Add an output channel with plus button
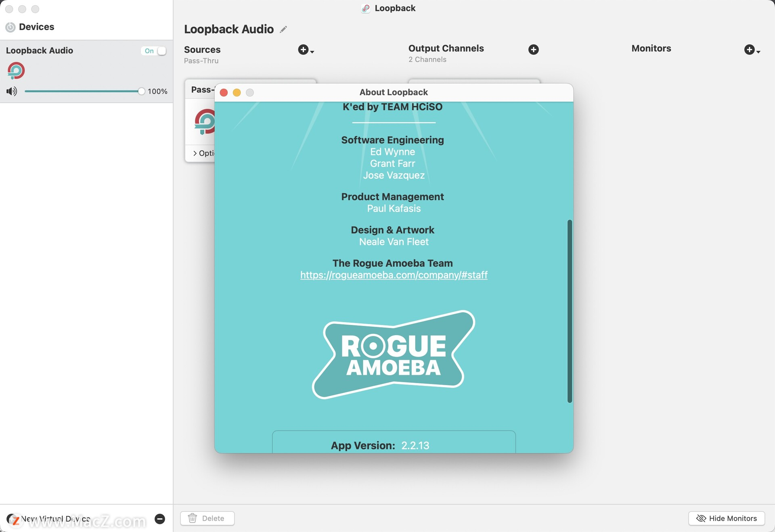Image resolution: width=775 pixels, height=532 pixels. 534,50
